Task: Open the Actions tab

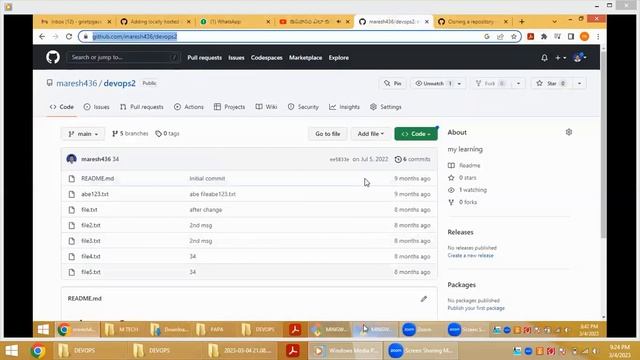Action: pyautogui.click(x=189, y=107)
